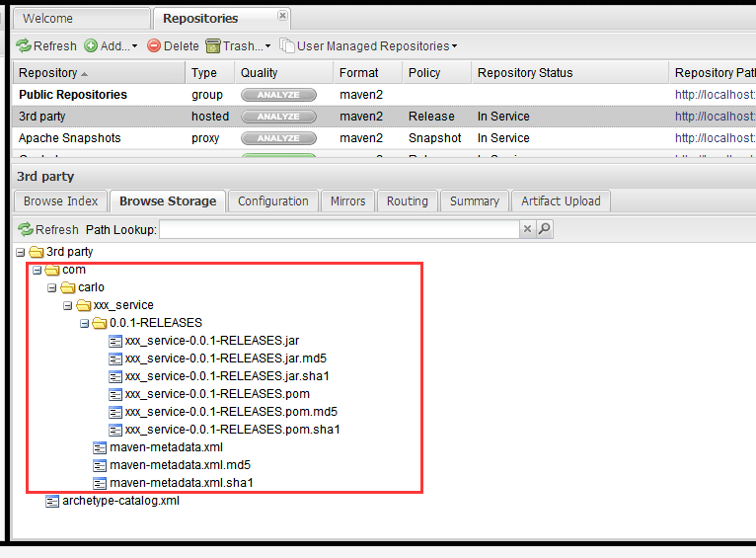This screenshot has height=558, width=756.
Task: Click the Path Lookup magnifier search icon
Action: coord(545,228)
